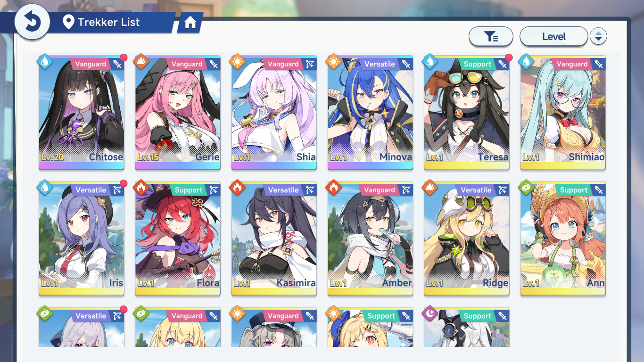Screen dimensions: 644x362
Task: Open Minova trekker card
Action: [x=371, y=113]
